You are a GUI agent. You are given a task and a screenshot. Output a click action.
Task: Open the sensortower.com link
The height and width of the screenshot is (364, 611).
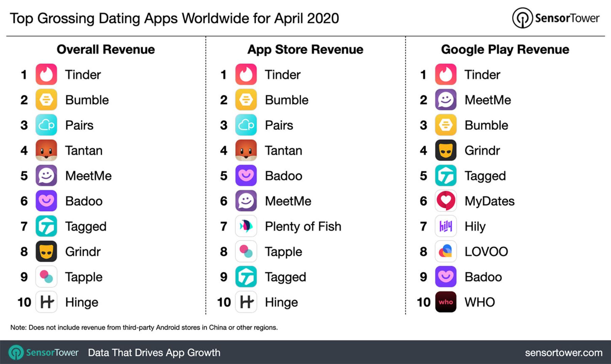click(x=563, y=353)
